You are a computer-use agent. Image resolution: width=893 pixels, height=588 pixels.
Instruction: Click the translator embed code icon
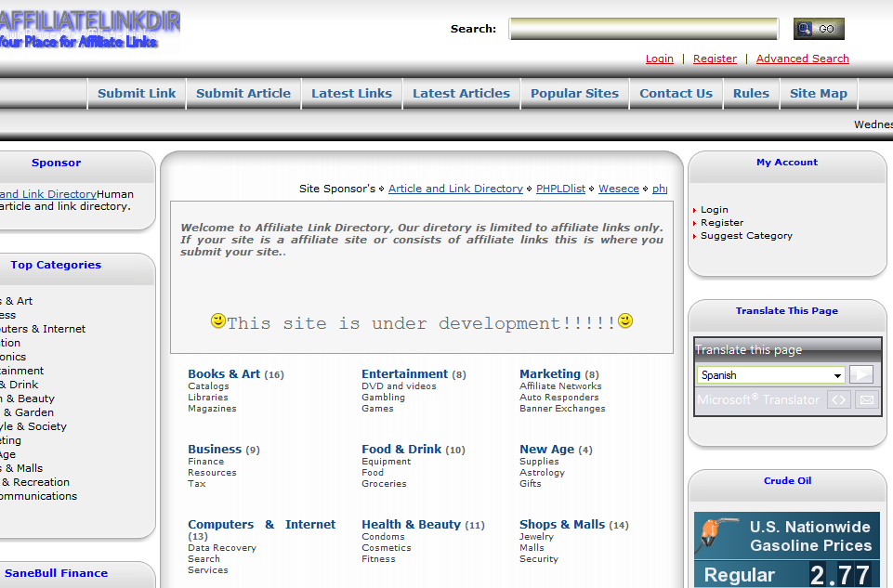[x=839, y=399]
